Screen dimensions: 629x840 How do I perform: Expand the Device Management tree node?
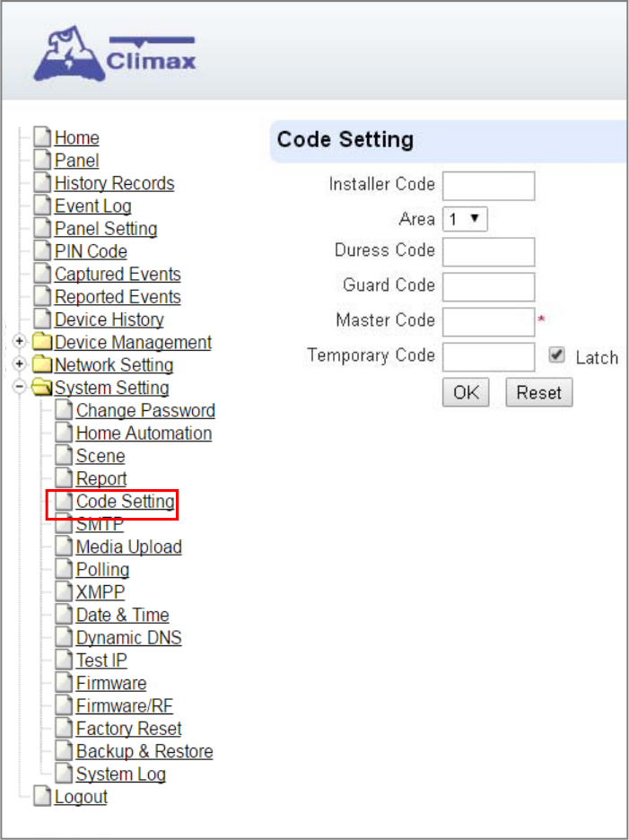click(20, 341)
